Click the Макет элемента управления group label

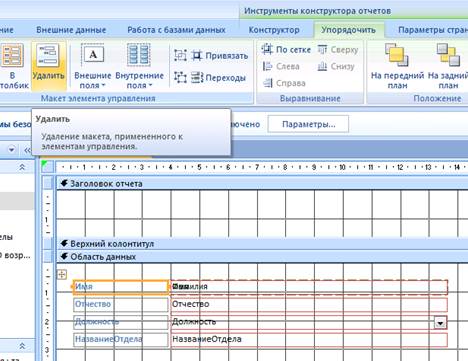98,98
